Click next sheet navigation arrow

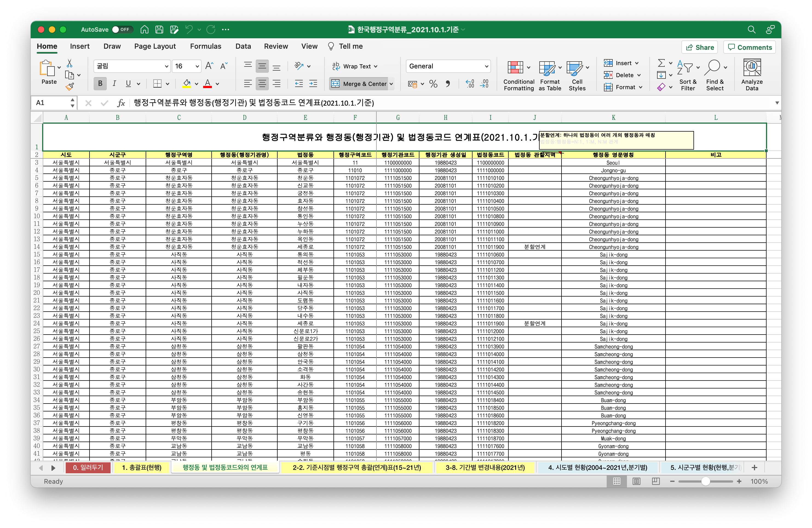53,468
